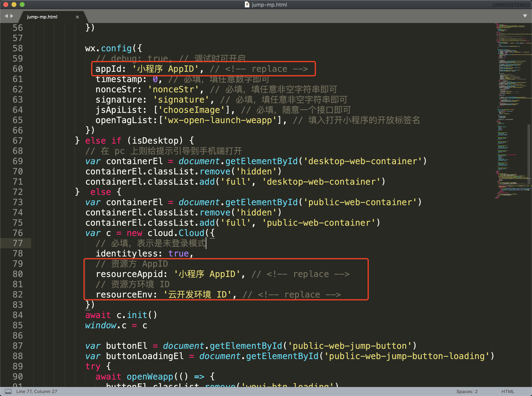
Task: Click the yellow minimize window button
Action: point(14,5)
